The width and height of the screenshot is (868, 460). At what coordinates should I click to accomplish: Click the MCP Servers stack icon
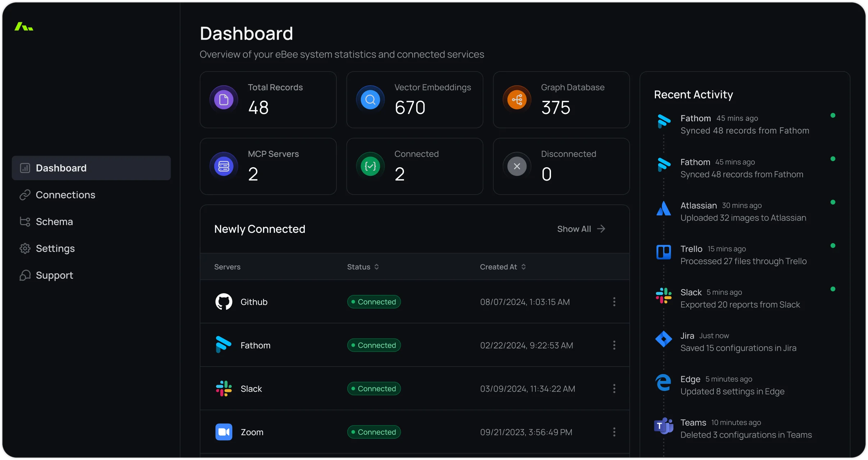click(224, 166)
